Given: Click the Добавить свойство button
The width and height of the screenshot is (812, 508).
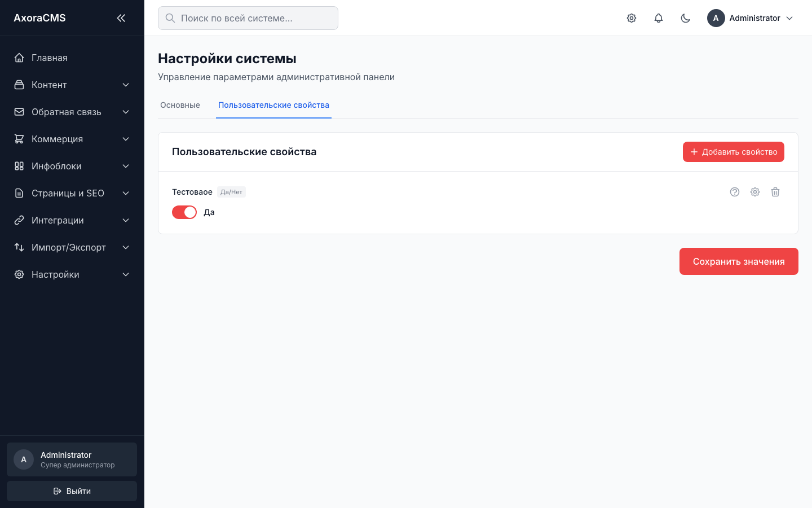Looking at the screenshot, I should (734, 152).
